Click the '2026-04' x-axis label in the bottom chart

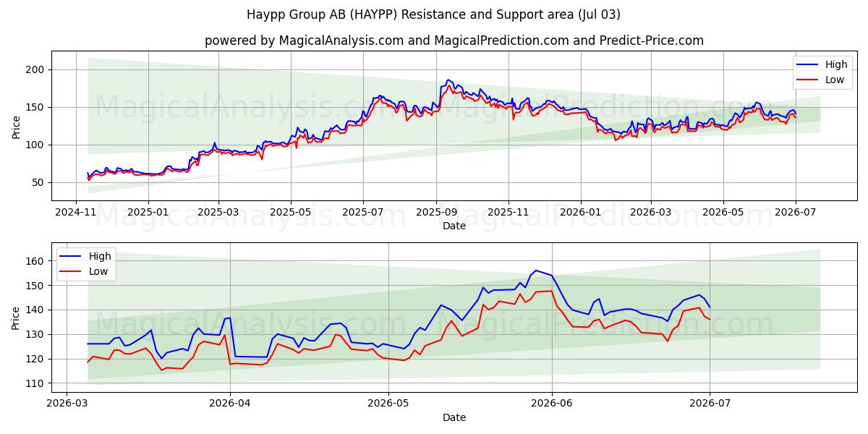(x=230, y=404)
